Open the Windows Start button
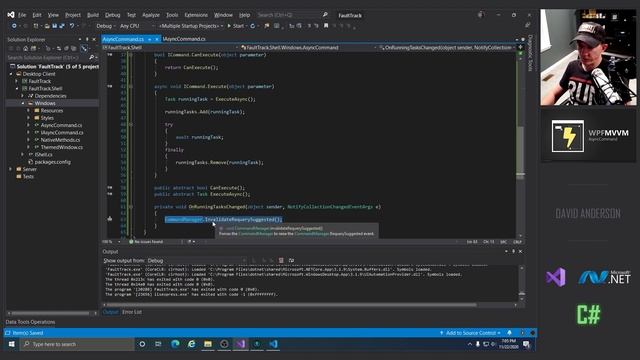Image resolution: width=640 pixels, height=360 pixels. (x=11, y=344)
